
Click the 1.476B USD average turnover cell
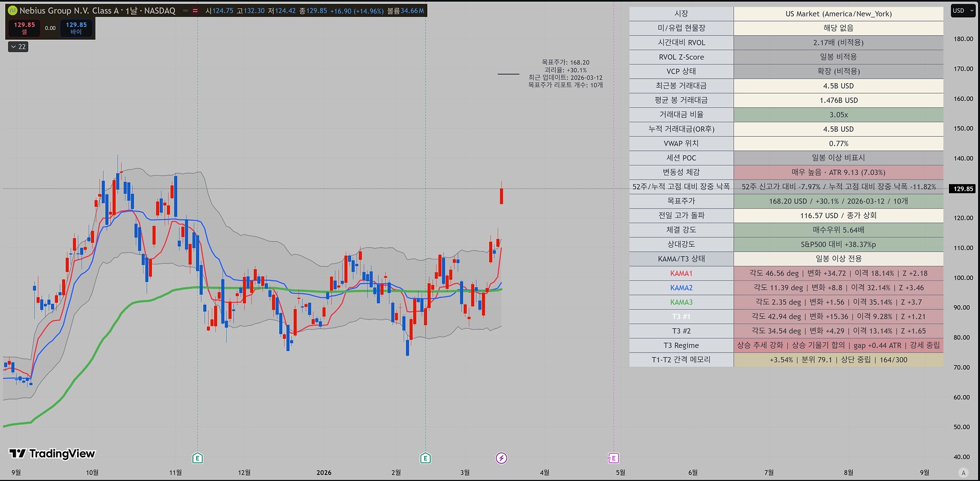[838, 100]
